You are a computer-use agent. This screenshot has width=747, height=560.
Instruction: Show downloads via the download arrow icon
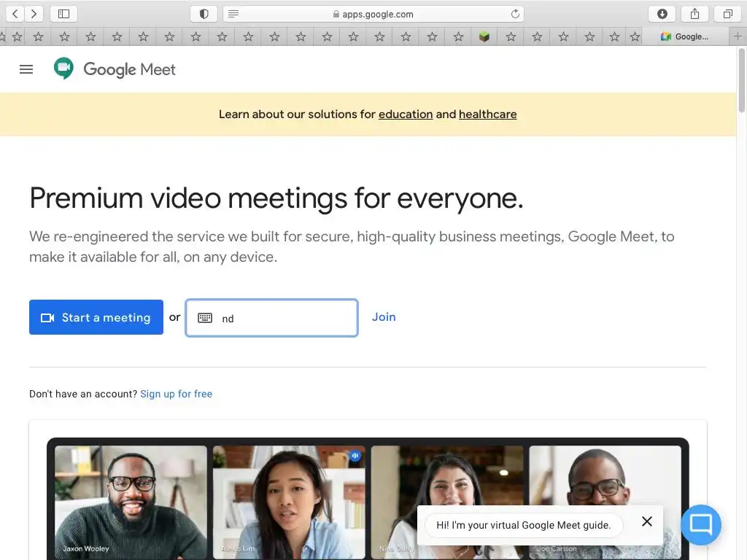coord(662,14)
